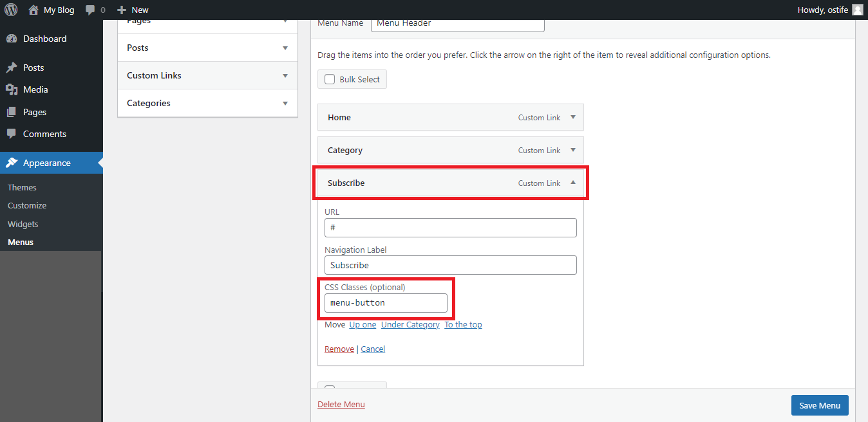Click the Under Category move link
The image size is (868, 422).
pos(410,324)
